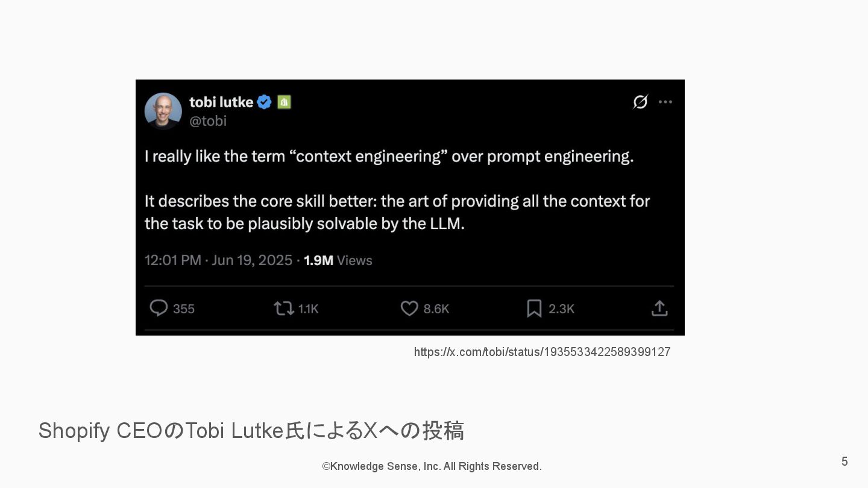The height and width of the screenshot is (488, 868).
Task: Open the x.com/tobi/status URL
Action: (x=542, y=352)
